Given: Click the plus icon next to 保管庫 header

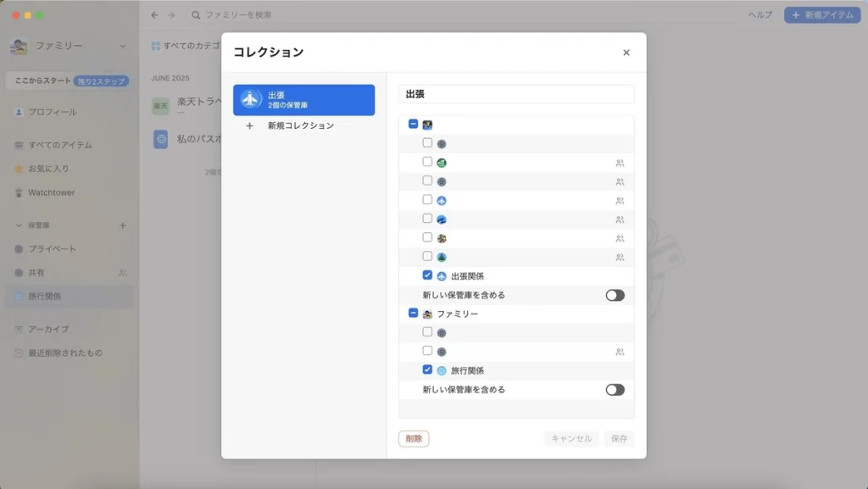Looking at the screenshot, I should (x=122, y=225).
